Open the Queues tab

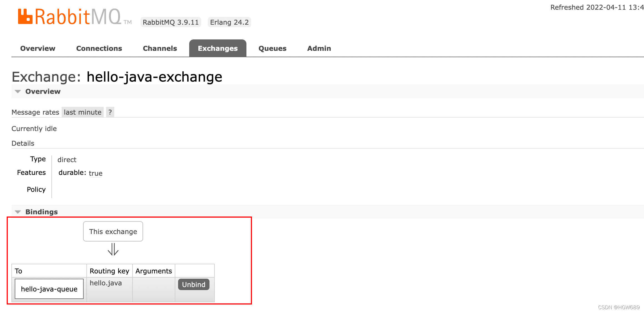pos(272,48)
